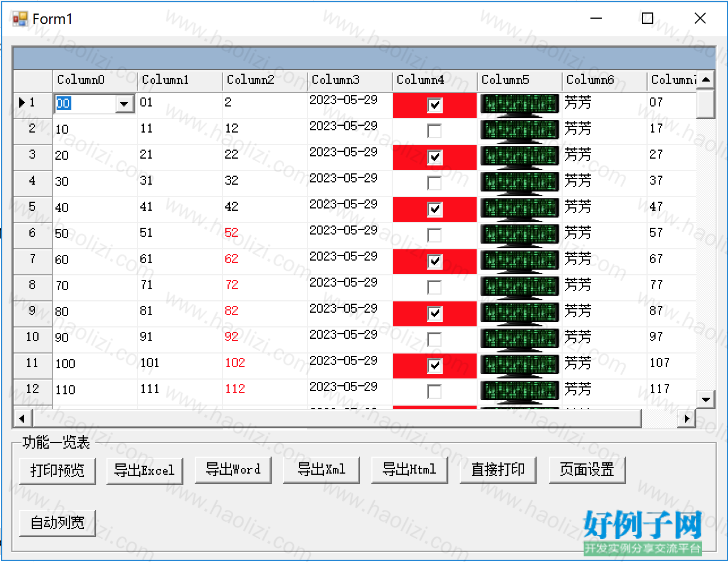Click the Column6 column header

coord(605,80)
